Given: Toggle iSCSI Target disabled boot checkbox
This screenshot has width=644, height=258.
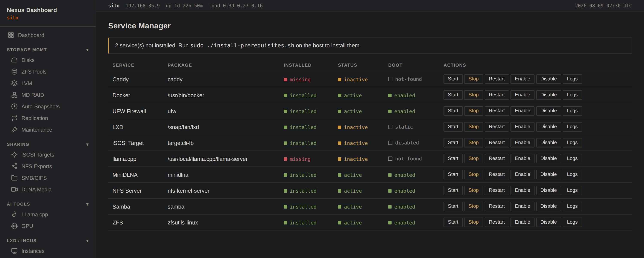Looking at the screenshot, I should coord(390,143).
